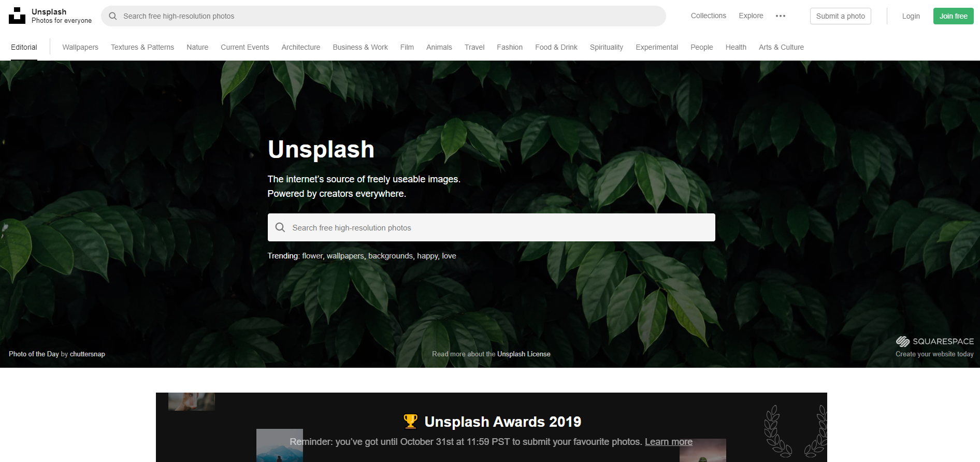The height and width of the screenshot is (462, 980).
Task: Click the magnifier icon in hero search box
Action: click(x=280, y=227)
